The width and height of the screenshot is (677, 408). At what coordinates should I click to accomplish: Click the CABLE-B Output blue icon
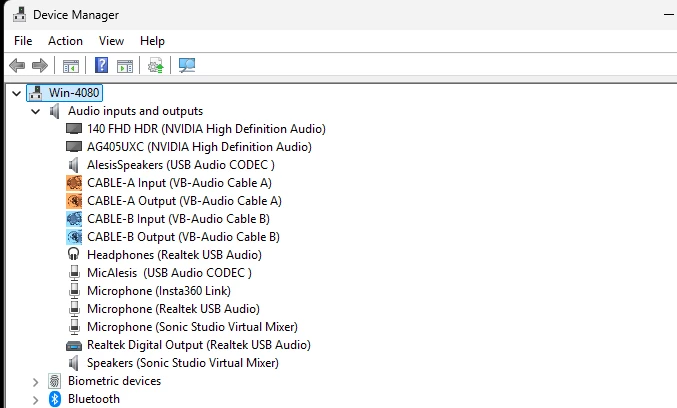(x=74, y=237)
